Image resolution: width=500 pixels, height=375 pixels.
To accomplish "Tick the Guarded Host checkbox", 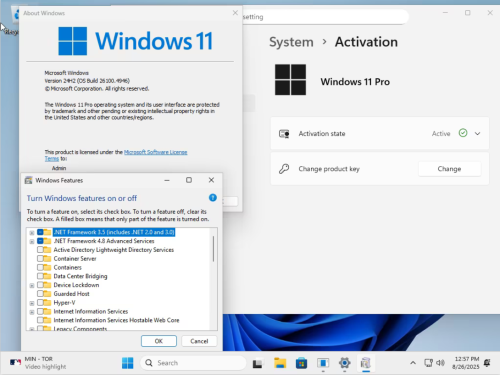I will 40,294.
